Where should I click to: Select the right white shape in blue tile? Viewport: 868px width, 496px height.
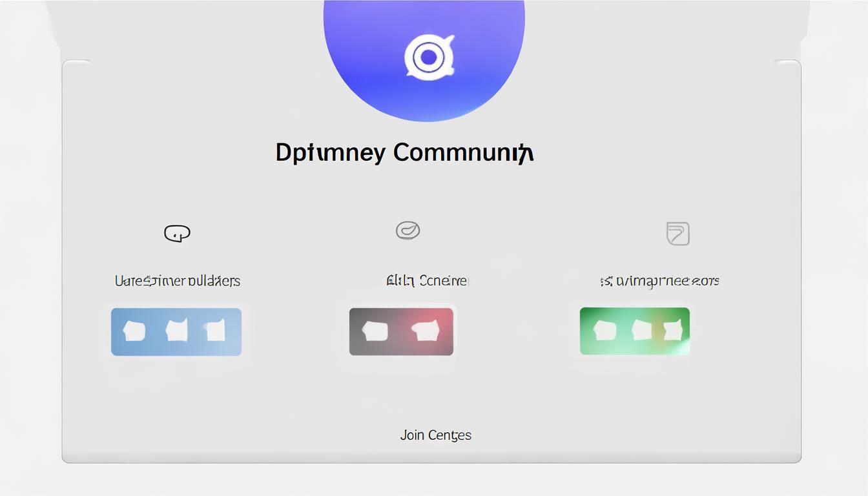(215, 331)
